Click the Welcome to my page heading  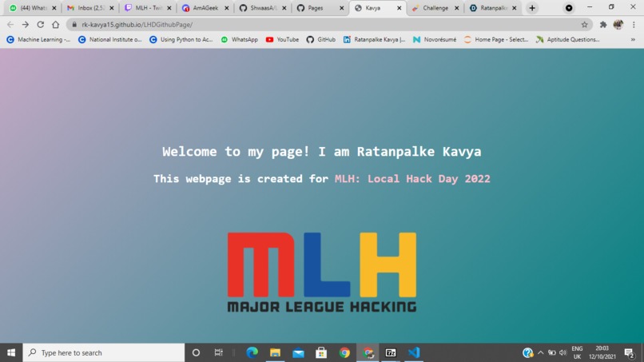point(321,152)
